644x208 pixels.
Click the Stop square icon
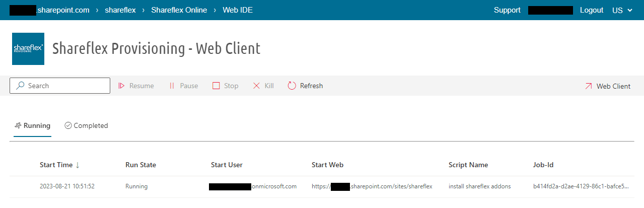coord(216,86)
